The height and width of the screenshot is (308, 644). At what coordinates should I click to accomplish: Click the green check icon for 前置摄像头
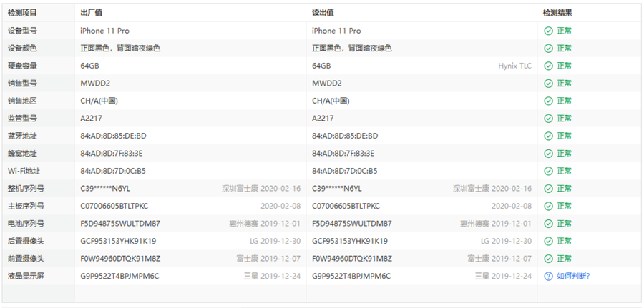[x=548, y=259]
